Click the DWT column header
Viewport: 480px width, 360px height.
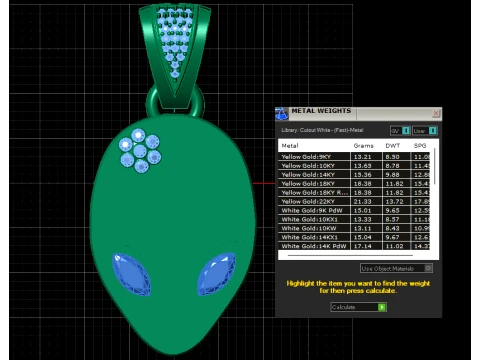393,146
